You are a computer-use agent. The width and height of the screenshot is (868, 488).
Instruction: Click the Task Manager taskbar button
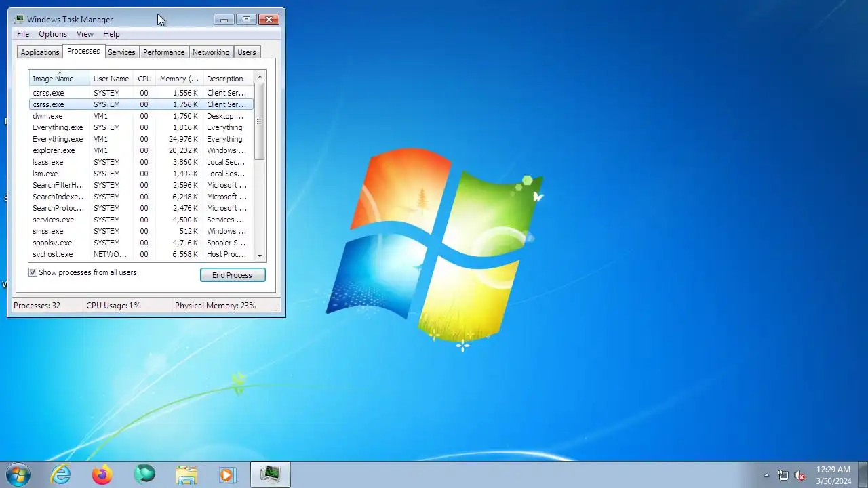[x=271, y=474]
